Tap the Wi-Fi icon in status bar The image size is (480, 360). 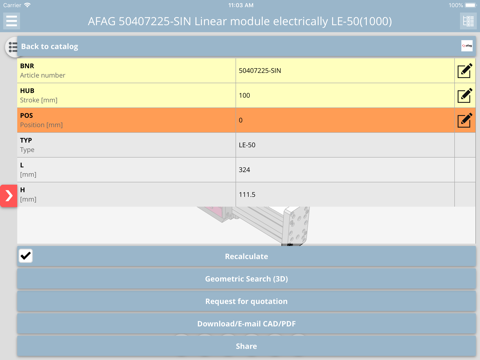tap(27, 5)
